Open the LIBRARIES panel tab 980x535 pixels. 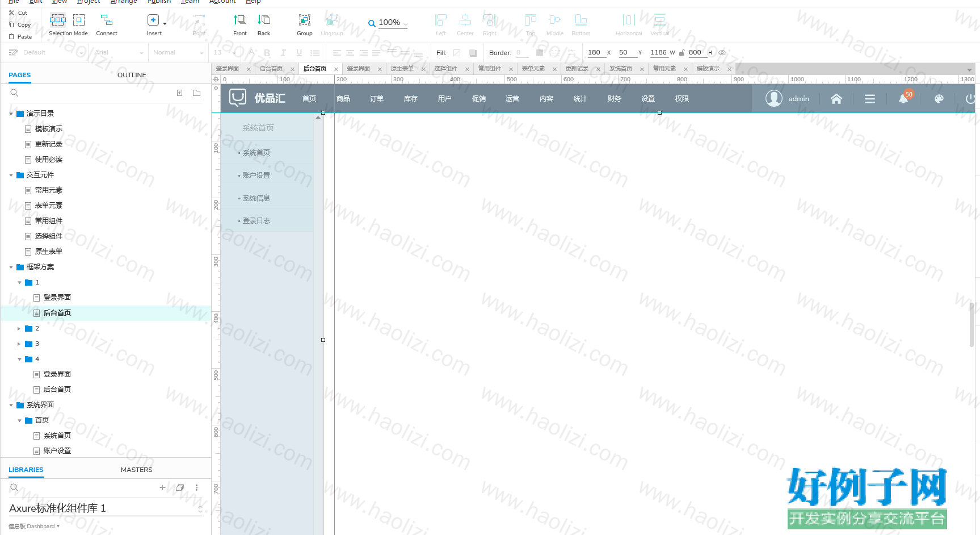tap(26, 470)
